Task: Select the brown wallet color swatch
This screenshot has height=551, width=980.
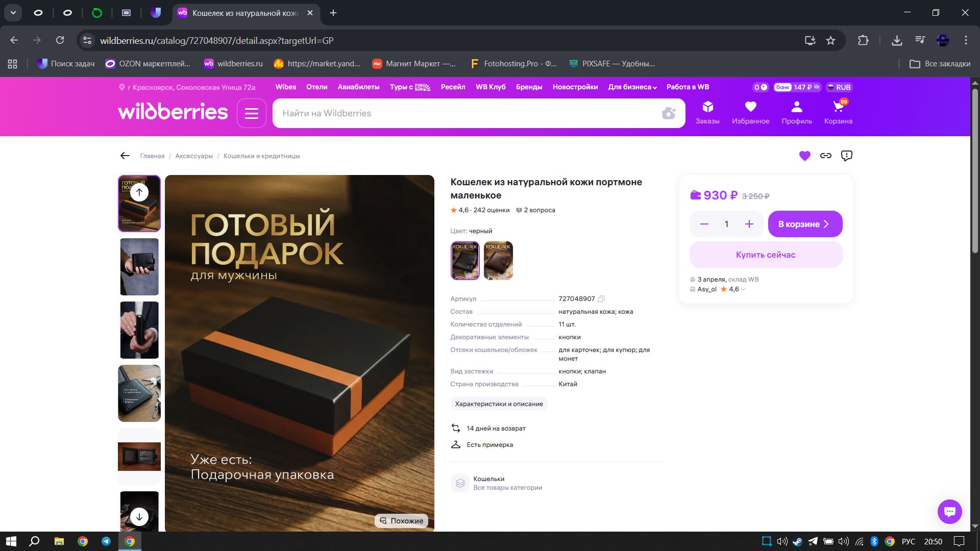Action: pyautogui.click(x=498, y=261)
